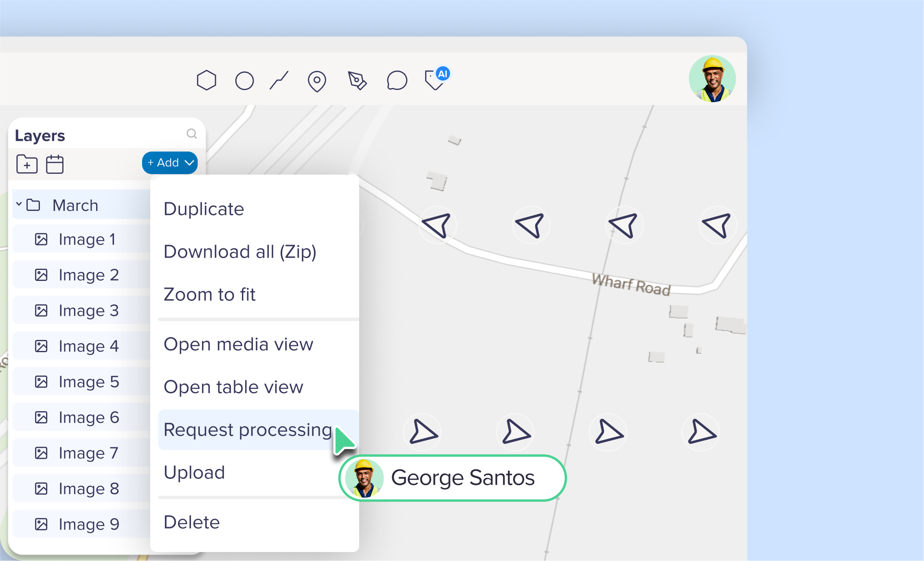
Task: Open the Add dropdown button
Action: [x=170, y=163]
